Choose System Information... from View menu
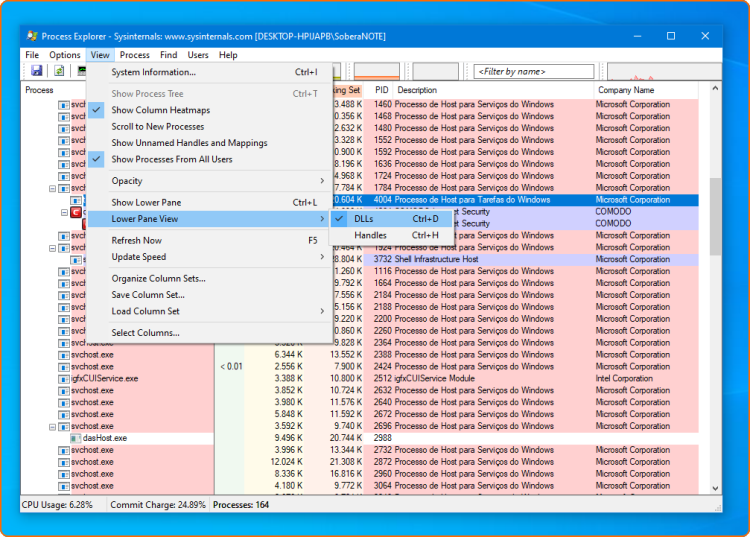 [210, 72]
